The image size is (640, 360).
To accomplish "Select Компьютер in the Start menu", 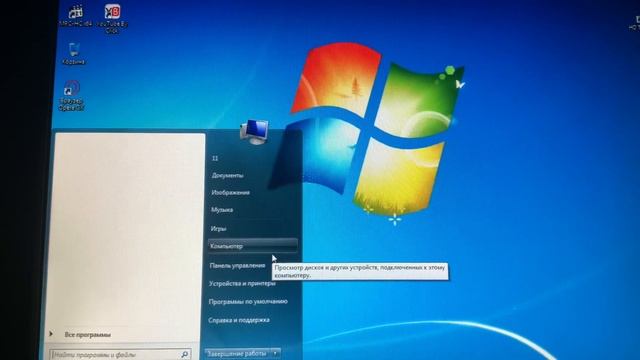I will [253, 246].
